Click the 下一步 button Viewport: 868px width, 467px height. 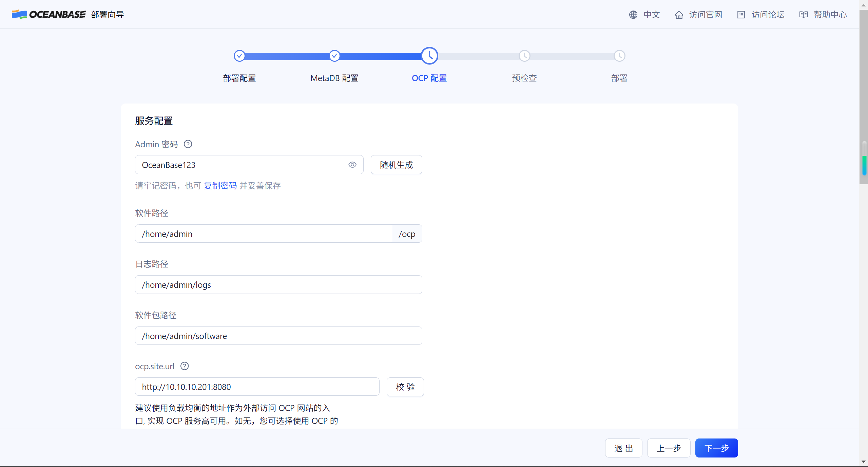pos(716,448)
